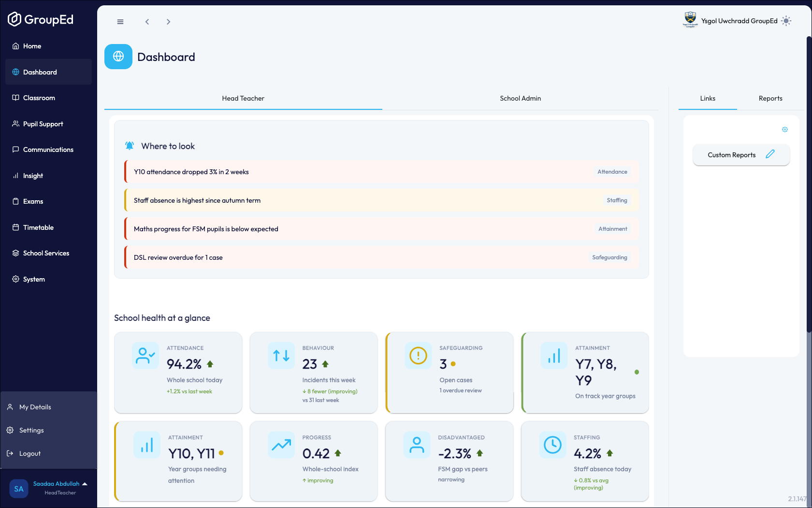812x508 pixels.
Task: Click the page vertical scrollbar
Action: click(x=809, y=184)
